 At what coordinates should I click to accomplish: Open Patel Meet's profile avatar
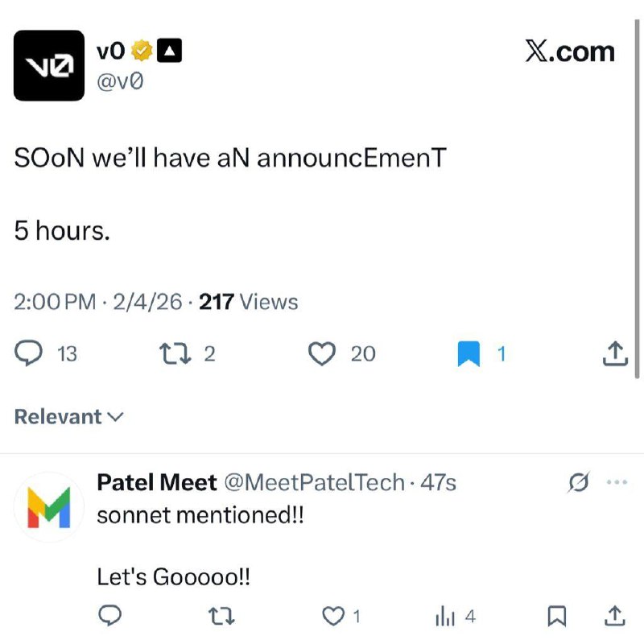point(50,506)
